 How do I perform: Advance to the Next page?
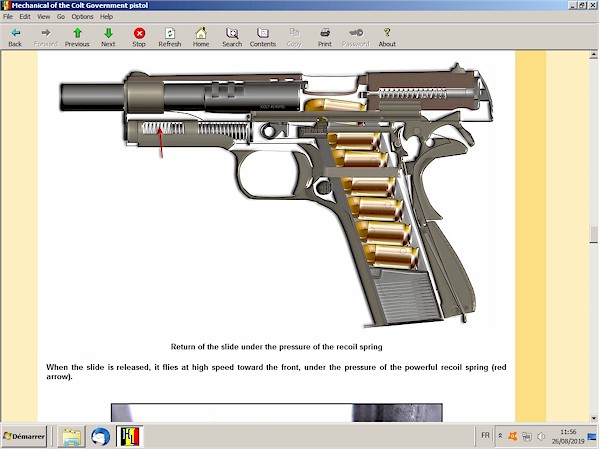click(108, 37)
